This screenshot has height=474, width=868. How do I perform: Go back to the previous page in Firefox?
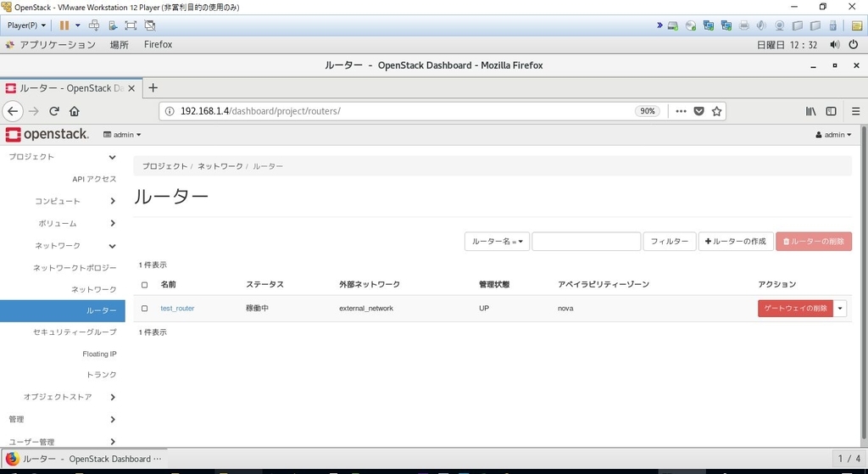pyautogui.click(x=13, y=111)
